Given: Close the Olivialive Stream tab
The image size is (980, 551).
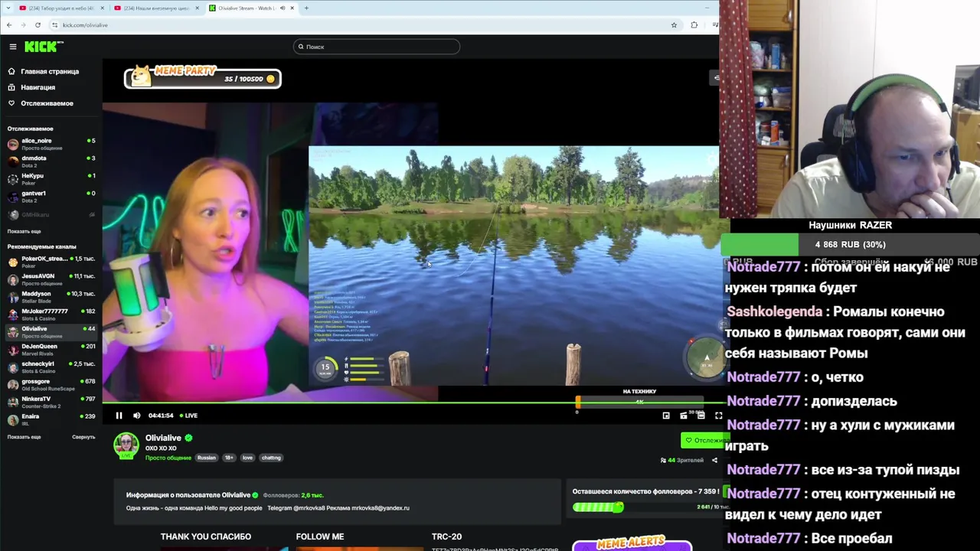Looking at the screenshot, I should click(x=292, y=8).
